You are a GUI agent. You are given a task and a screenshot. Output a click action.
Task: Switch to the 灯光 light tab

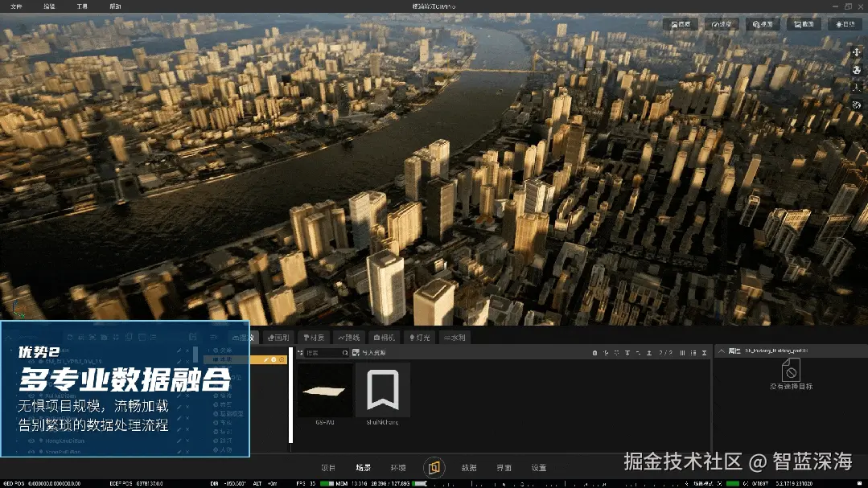[419, 338]
